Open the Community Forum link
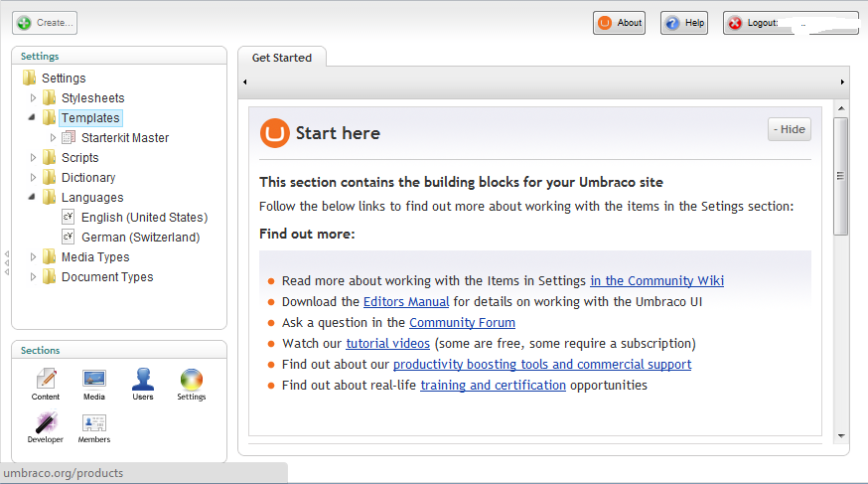Image resolution: width=868 pixels, height=484 pixels. [462, 322]
